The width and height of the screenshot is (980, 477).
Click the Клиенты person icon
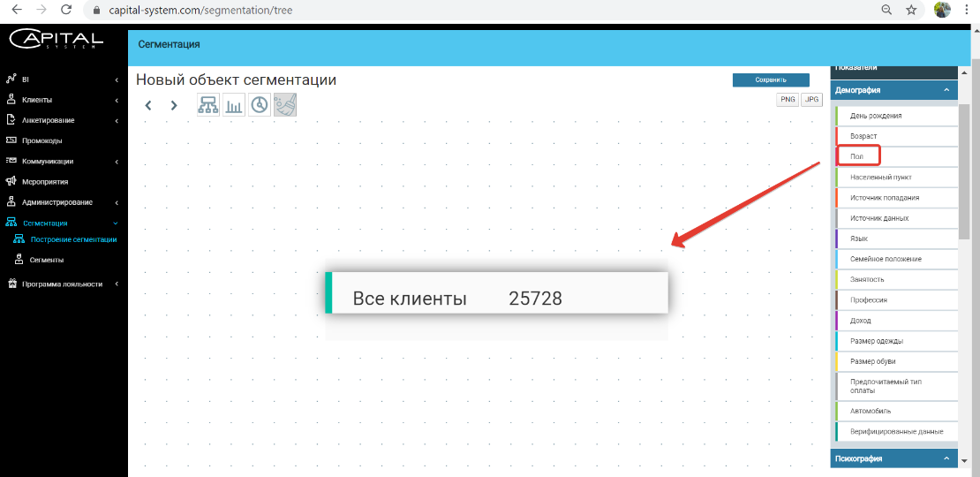pyautogui.click(x=11, y=100)
